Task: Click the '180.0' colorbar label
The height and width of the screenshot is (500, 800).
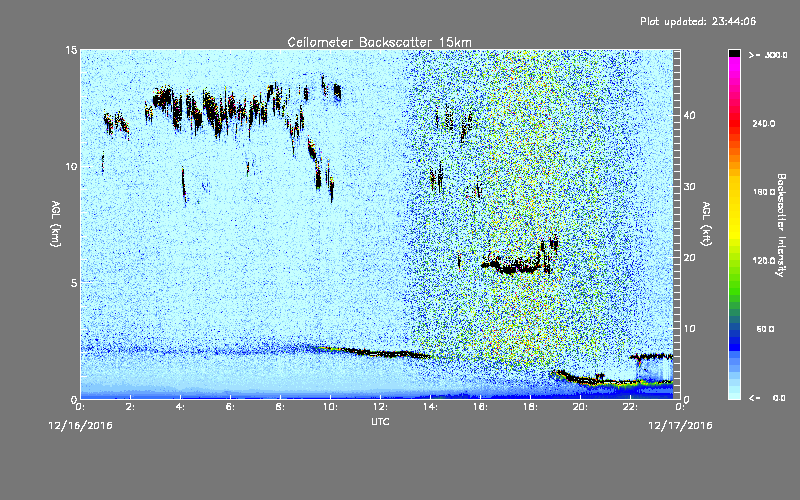Action: (764, 192)
